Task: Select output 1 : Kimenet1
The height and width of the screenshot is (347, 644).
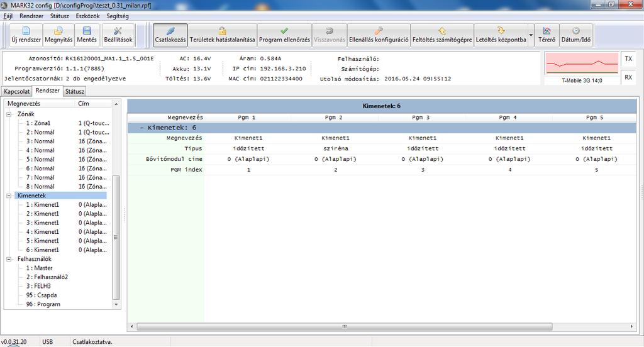Action: pyautogui.click(x=42, y=204)
